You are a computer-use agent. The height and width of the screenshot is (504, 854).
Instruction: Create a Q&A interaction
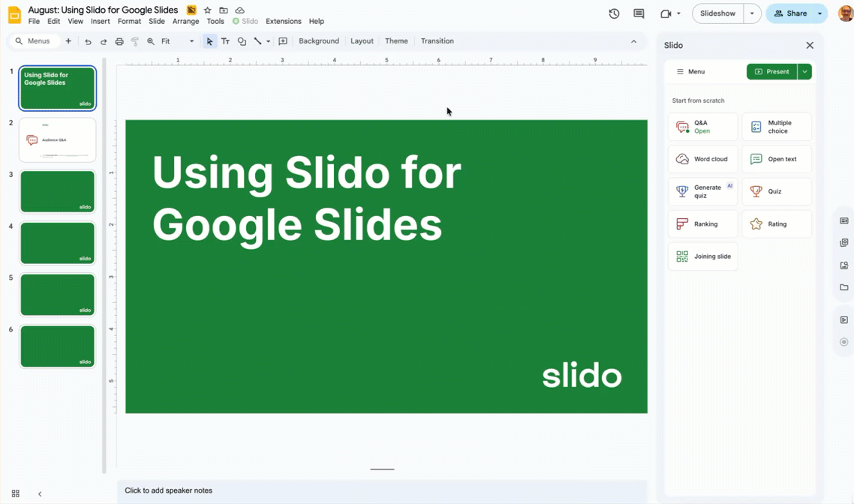coord(702,127)
